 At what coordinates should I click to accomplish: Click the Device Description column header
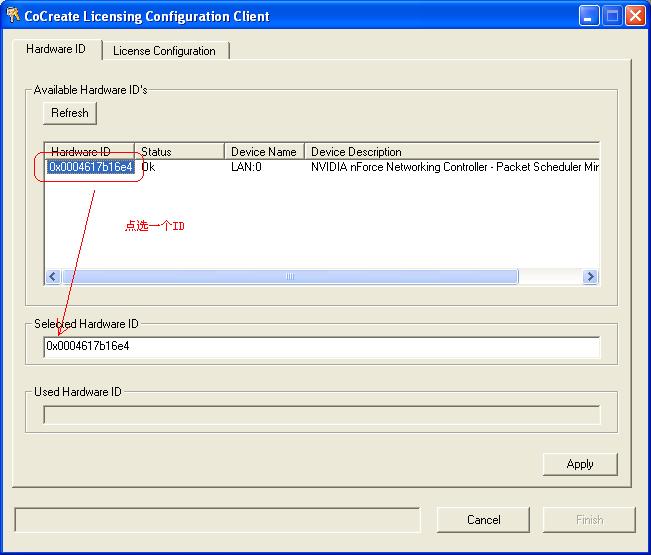click(452, 151)
